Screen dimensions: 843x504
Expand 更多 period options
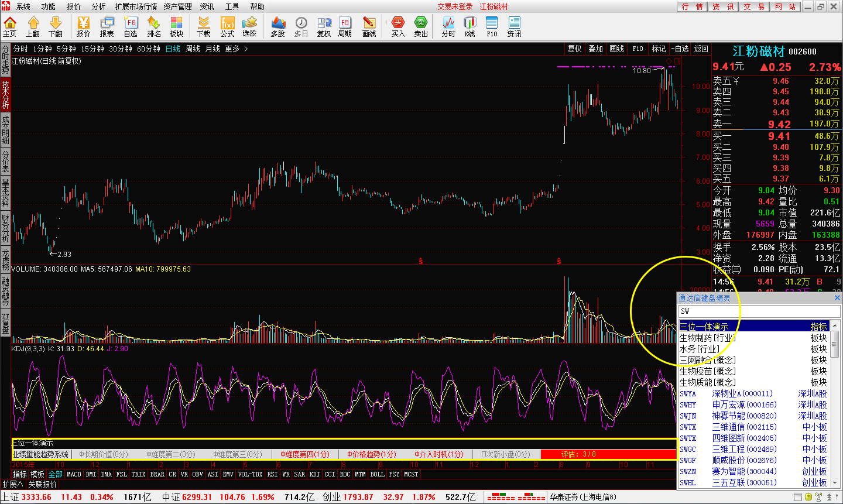(237, 49)
